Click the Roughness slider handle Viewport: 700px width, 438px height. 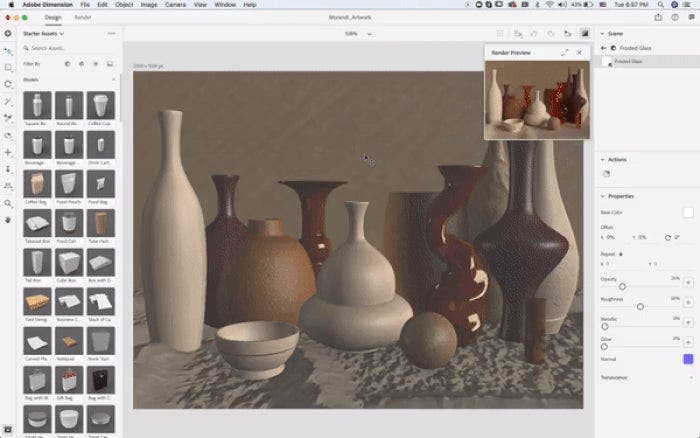640,306
